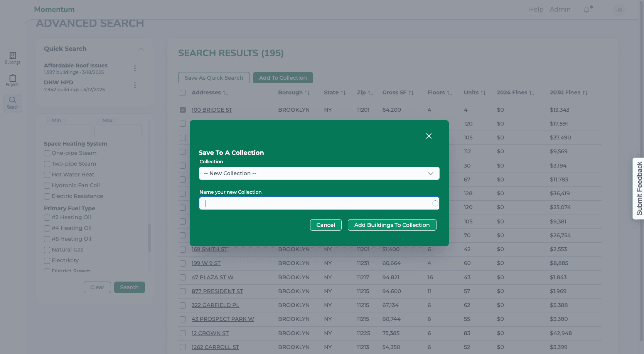Open the Projects sidebar icon
This screenshot has width=644, height=354.
click(x=13, y=81)
